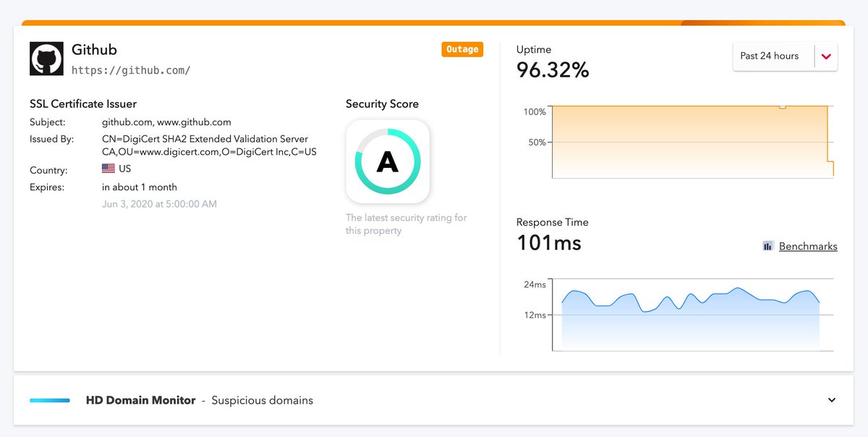Click the GitHub octocat logo
The height and width of the screenshot is (437, 868).
coord(46,58)
